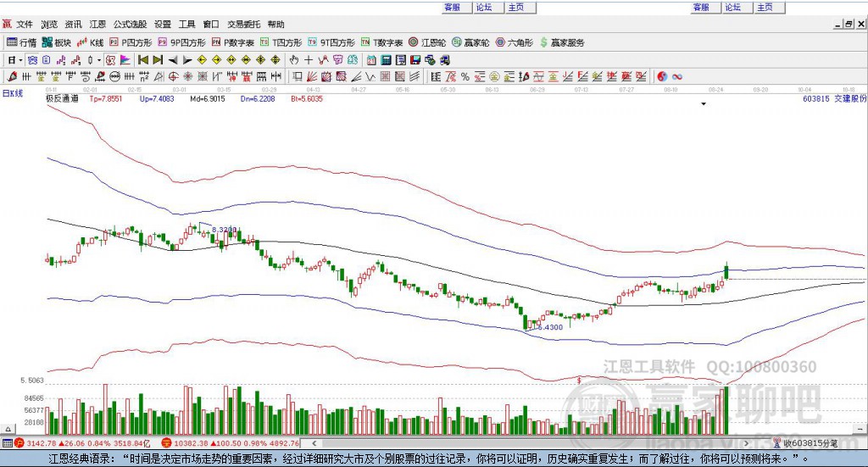Step chart left with black left arrow

pos(173,60)
